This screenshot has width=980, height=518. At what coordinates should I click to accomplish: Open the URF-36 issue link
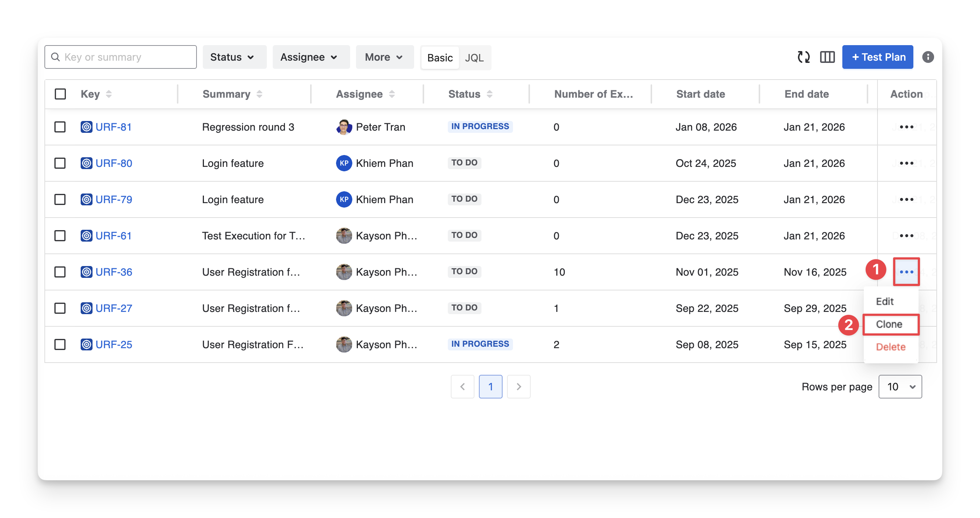pos(114,272)
